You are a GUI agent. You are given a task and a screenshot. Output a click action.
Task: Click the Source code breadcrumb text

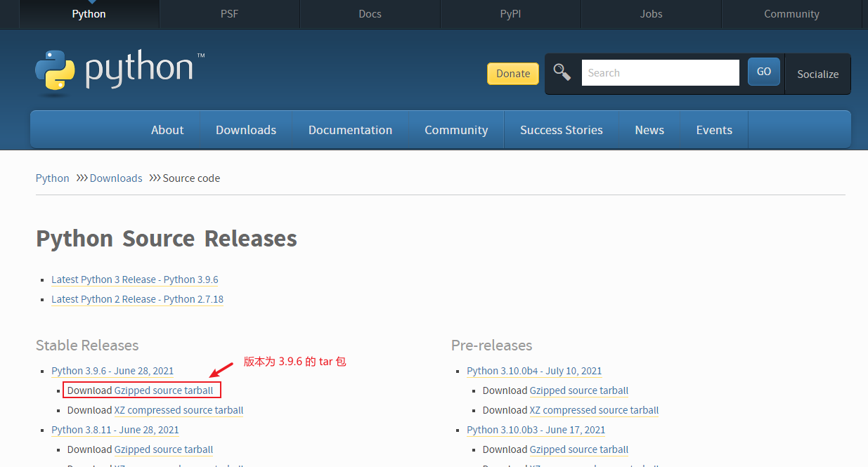[x=191, y=178]
